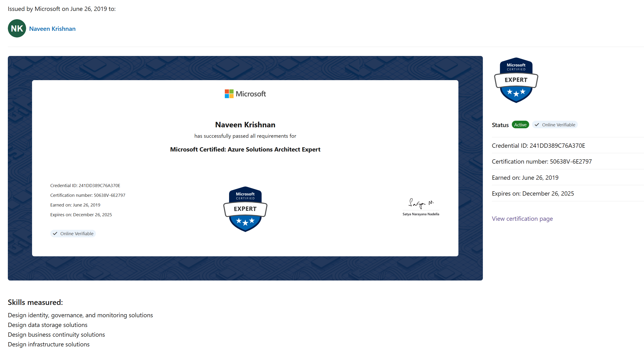Click Design business continuity solutions
Viewport: 644px width, 354px height.
[x=56, y=335]
